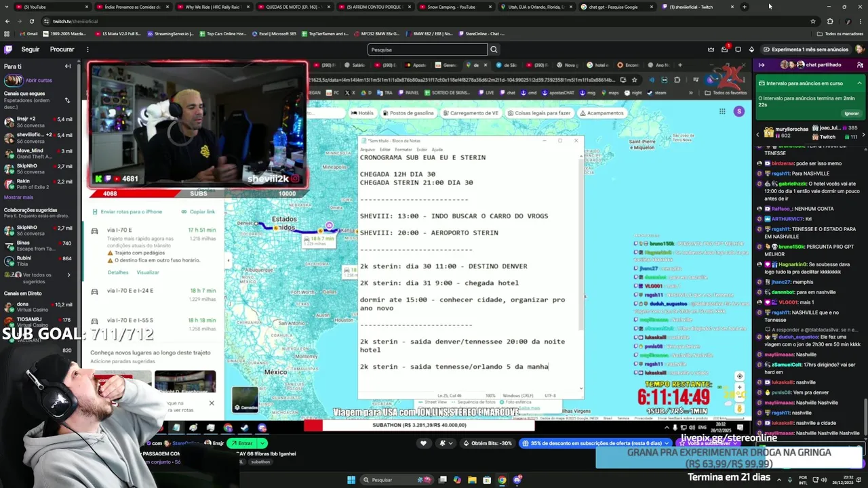Open the Procurar tab in Twitch
Image resolution: width=868 pixels, height=488 pixels.
(x=62, y=49)
